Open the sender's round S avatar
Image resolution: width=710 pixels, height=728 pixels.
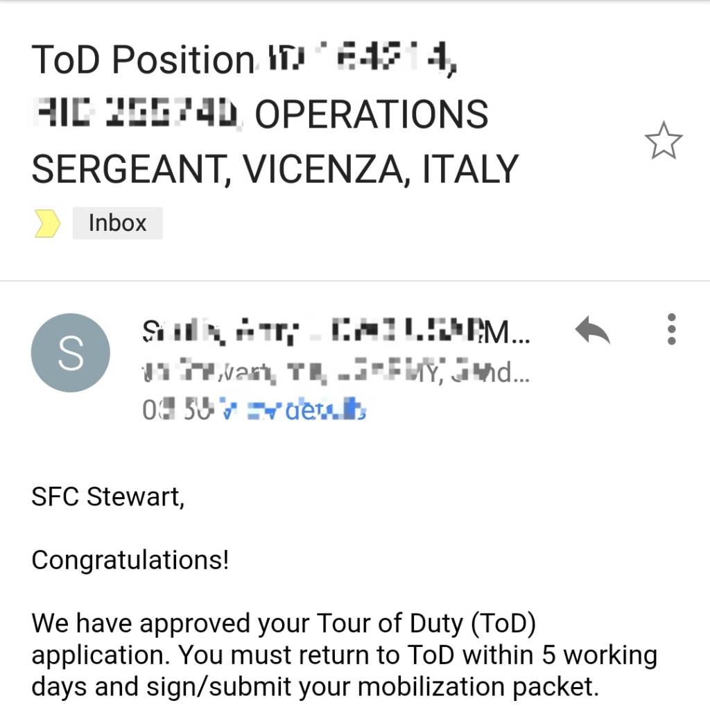pos(70,352)
